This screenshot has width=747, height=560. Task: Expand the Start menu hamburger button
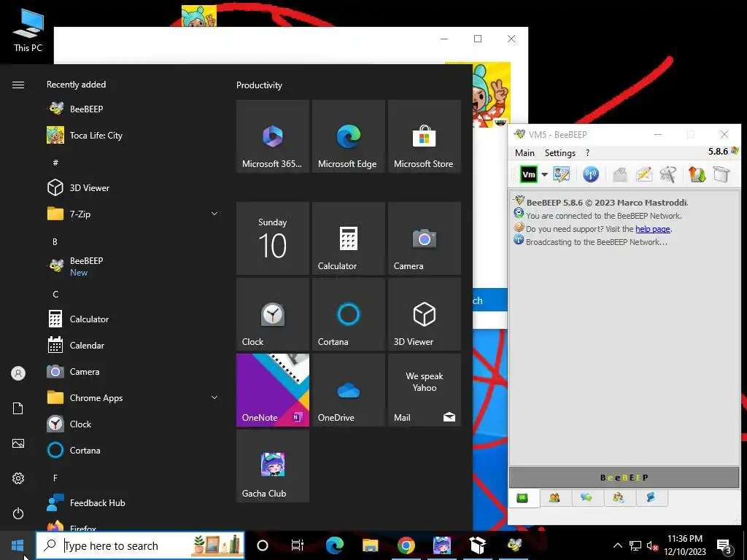point(18,85)
